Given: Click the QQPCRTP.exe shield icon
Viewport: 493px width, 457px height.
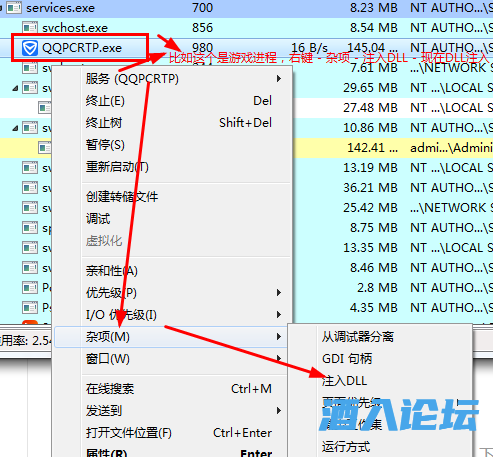Looking at the screenshot, I should [x=30, y=48].
